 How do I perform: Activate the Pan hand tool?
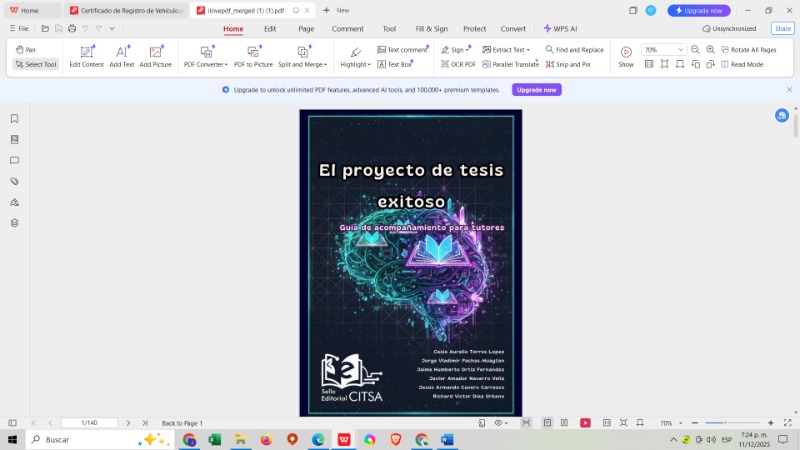(x=26, y=49)
